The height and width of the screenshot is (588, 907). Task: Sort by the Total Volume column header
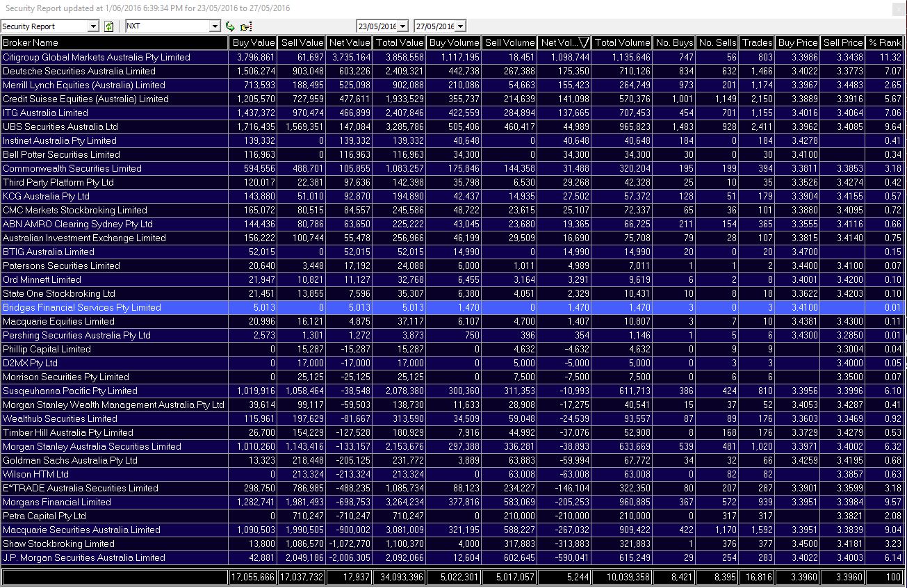tap(622, 43)
